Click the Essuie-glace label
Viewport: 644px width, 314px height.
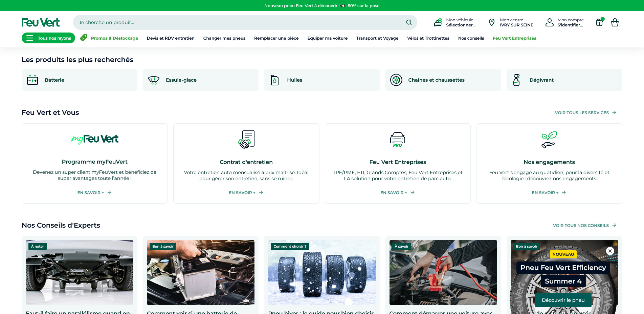181,80
